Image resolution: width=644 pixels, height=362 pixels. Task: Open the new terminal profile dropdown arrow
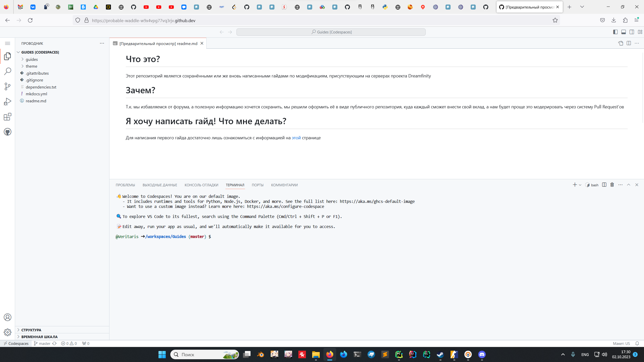tap(580, 185)
